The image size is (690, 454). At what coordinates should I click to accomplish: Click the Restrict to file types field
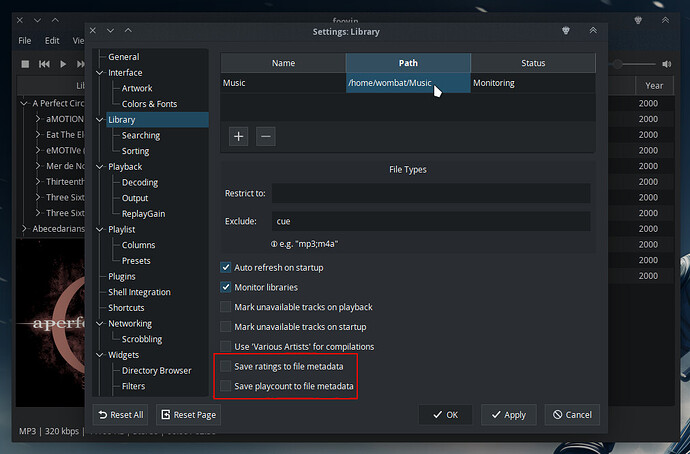[430, 193]
